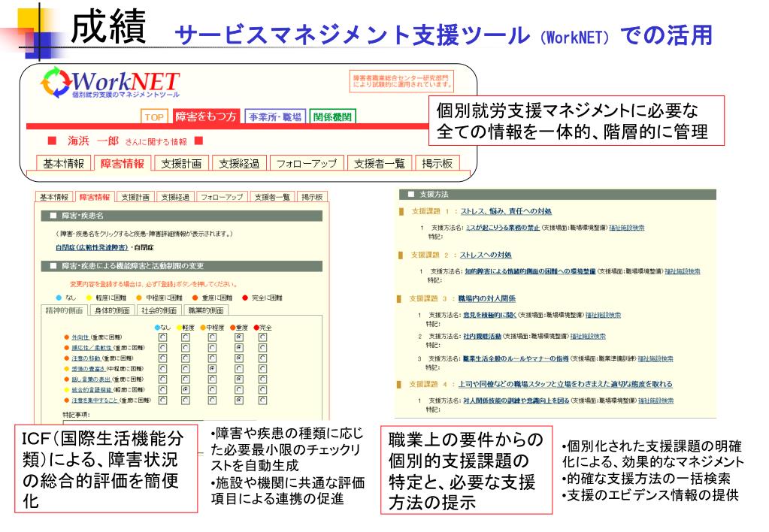Click 福祉施設検索 beside ミスが起こりうる業務の禁止

(627, 228)
